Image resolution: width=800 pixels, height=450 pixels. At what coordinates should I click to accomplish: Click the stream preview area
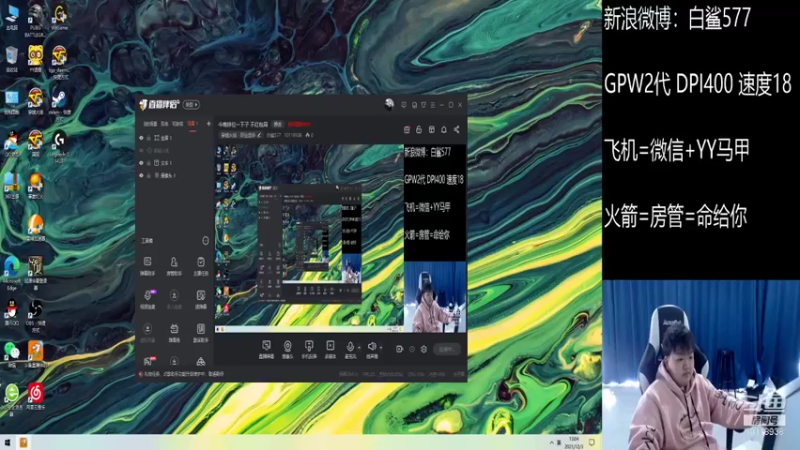click(x=340, y=238)
